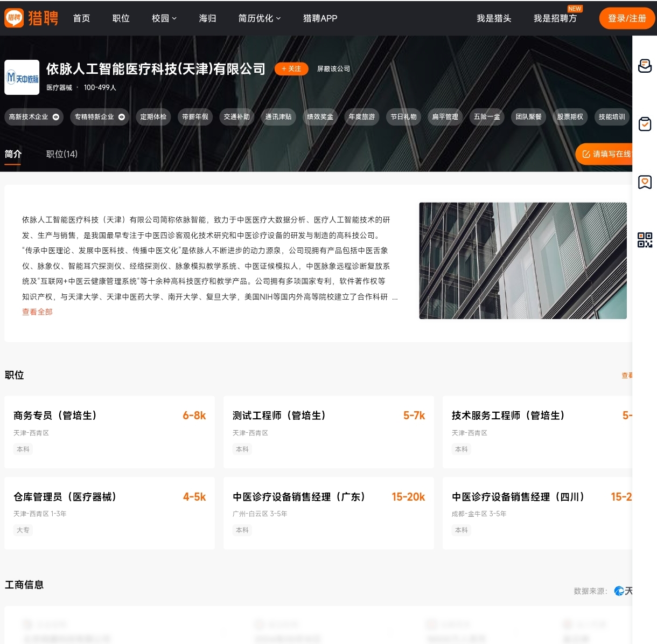The width and height of the screenshot is (657, 644).
Task: Open the 简历优化 dropdown menu
Action: point(260,18)
